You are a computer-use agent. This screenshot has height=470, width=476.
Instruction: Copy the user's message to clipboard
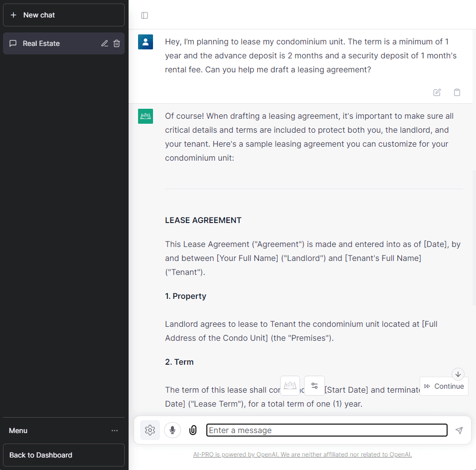pos(457,92)
